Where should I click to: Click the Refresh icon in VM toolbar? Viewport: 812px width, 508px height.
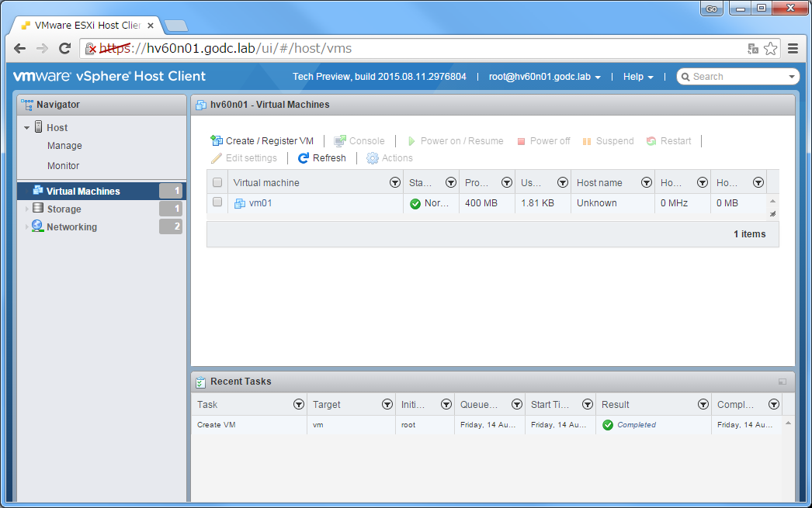tap(304, 157)
